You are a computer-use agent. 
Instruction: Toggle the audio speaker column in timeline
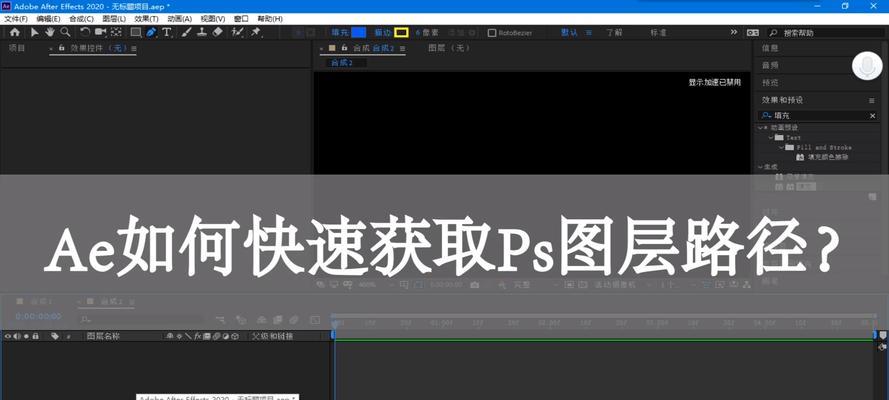click(17, 336)
